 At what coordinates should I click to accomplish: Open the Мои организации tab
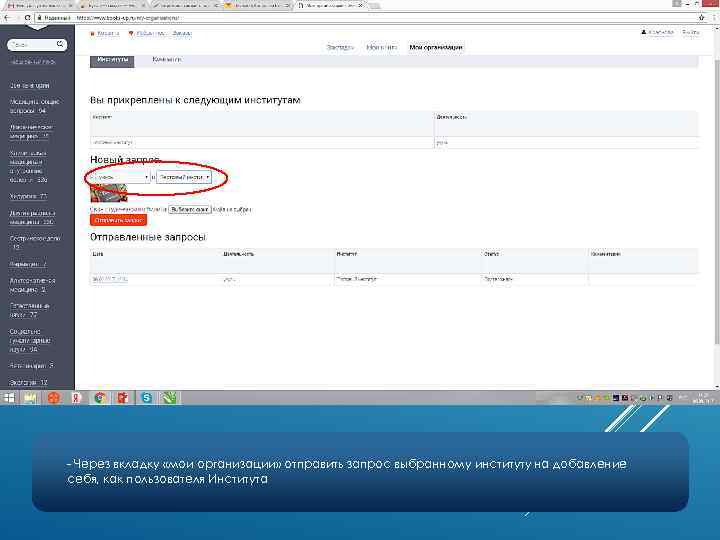point(435,47)
